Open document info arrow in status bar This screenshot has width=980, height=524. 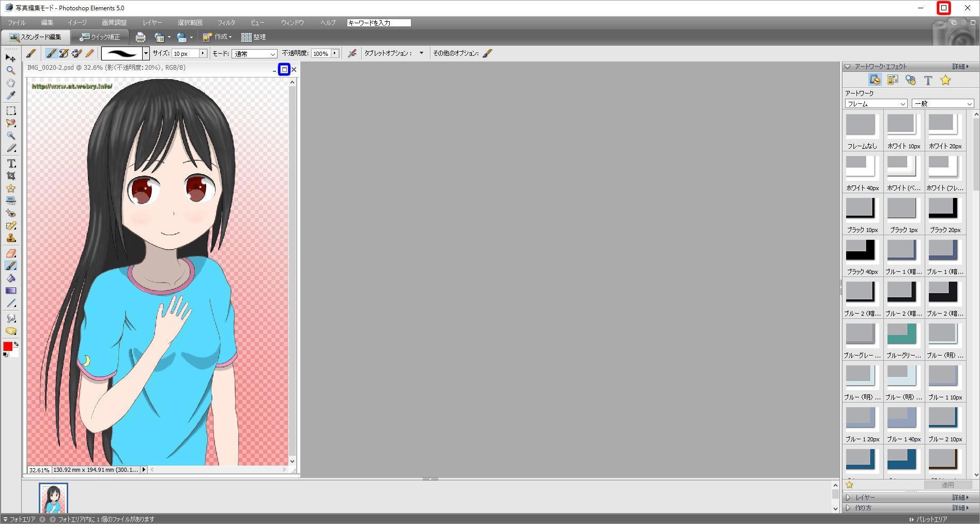tap(144, 470)
